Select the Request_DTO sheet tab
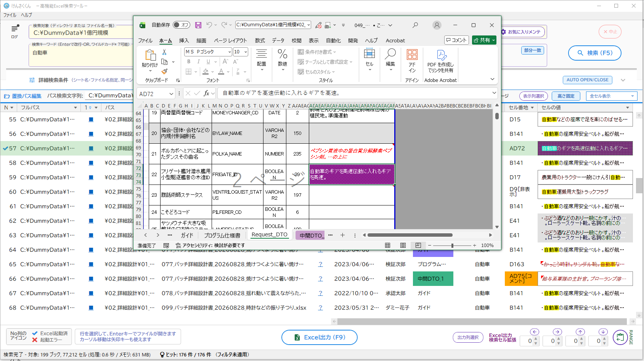 [x=270, y=235]
